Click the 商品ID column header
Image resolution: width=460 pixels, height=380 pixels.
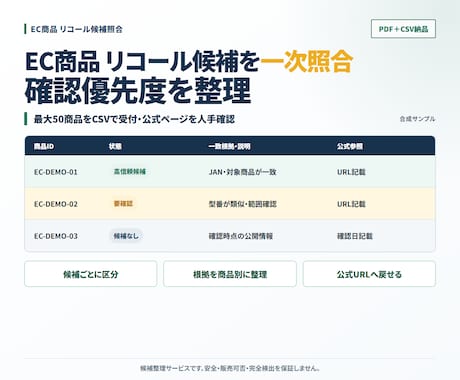coord(44,146)
